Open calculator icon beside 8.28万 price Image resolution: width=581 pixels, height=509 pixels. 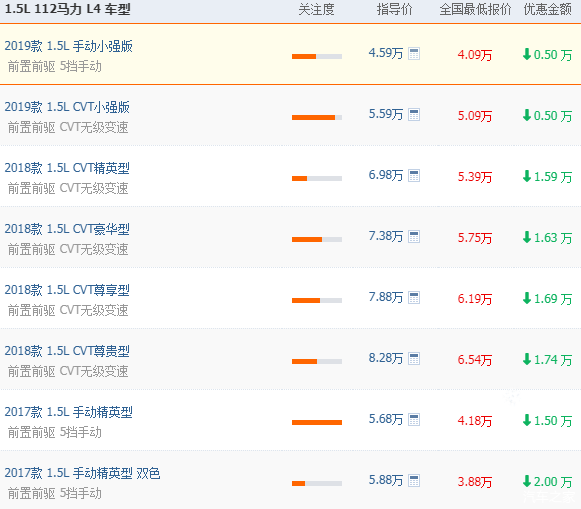414,359
